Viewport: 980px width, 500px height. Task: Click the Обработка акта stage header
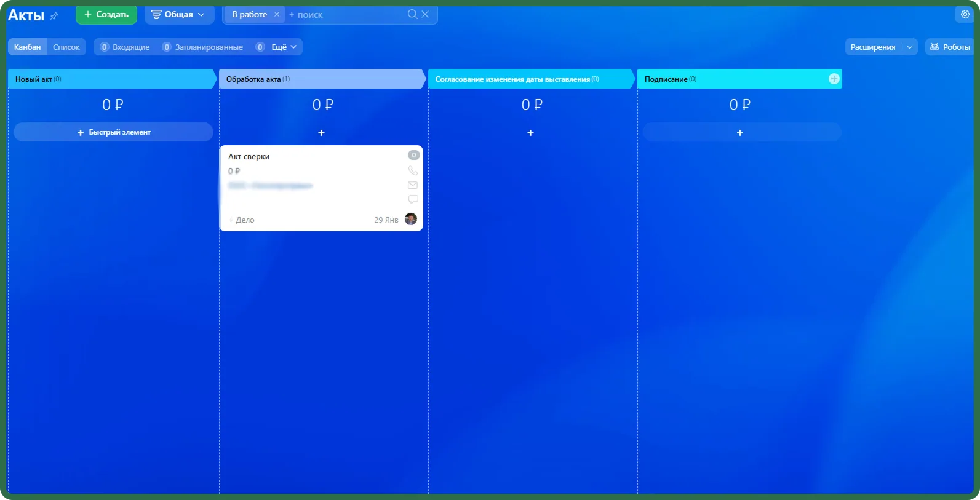pos(321,79)
